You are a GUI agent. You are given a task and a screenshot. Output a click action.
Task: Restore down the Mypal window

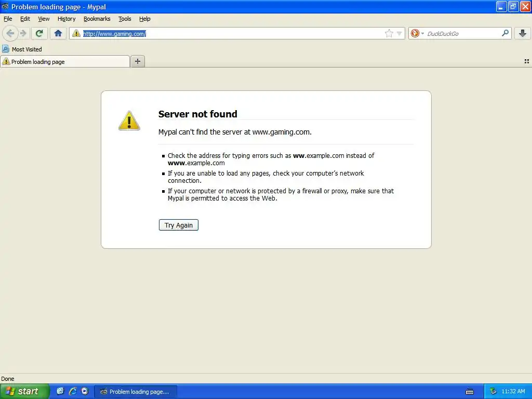click(x=513, y=6)
